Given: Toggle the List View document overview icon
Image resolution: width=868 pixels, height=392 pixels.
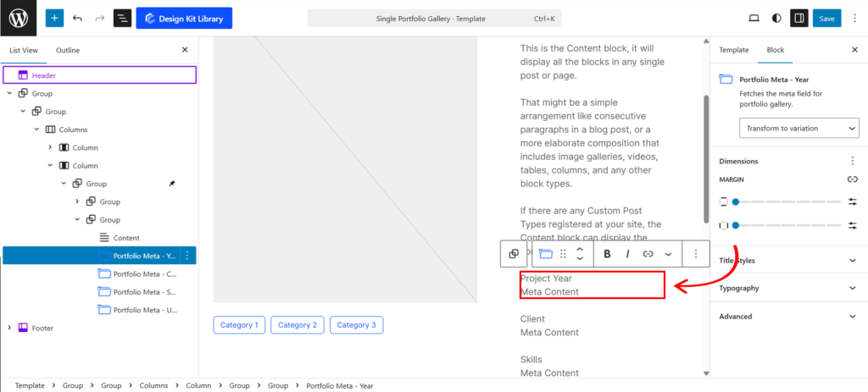Looking at the screenshot, I should (122, 18).
